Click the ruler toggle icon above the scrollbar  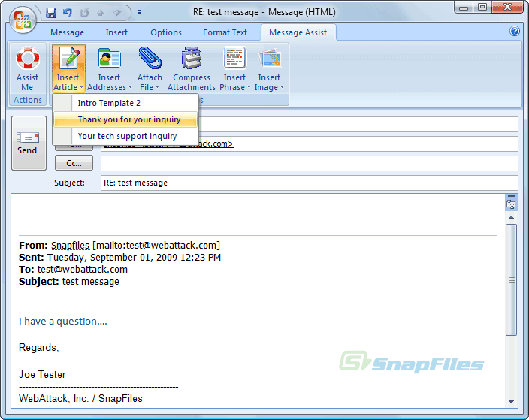tap(511, 204)
